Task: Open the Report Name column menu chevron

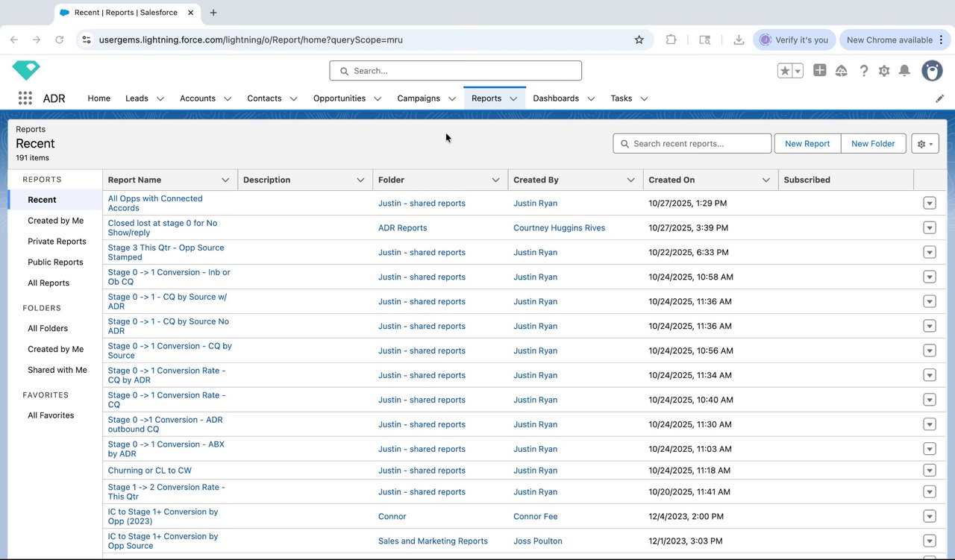Action: point(225,180)
